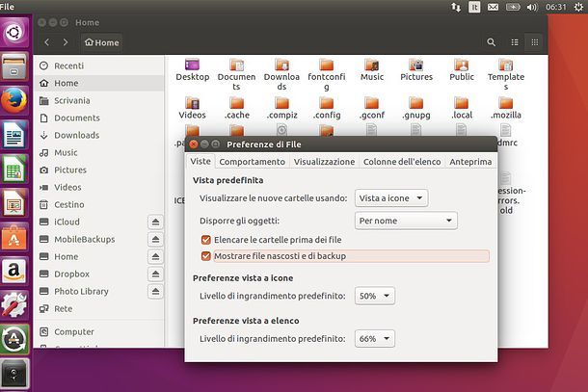
Task: Open Computer in the sidebar
Action: tap(99, 332)
